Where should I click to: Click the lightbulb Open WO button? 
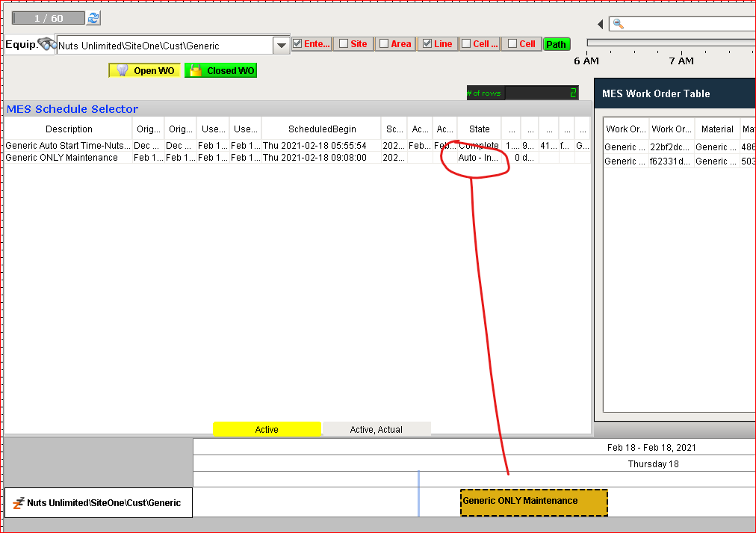point(145,70)
